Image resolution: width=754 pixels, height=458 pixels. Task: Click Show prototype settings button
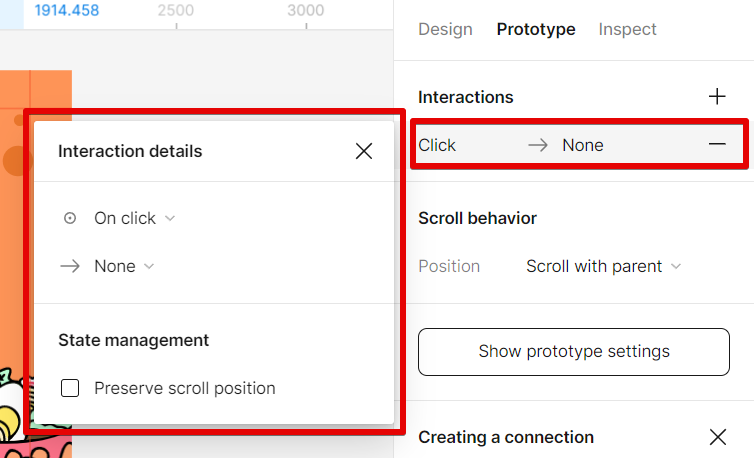[x=574, y=351]
